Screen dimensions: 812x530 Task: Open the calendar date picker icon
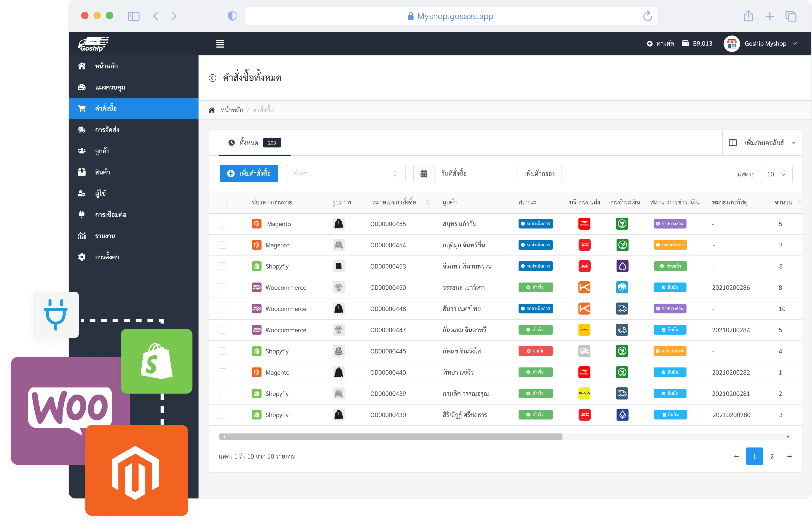424,174
